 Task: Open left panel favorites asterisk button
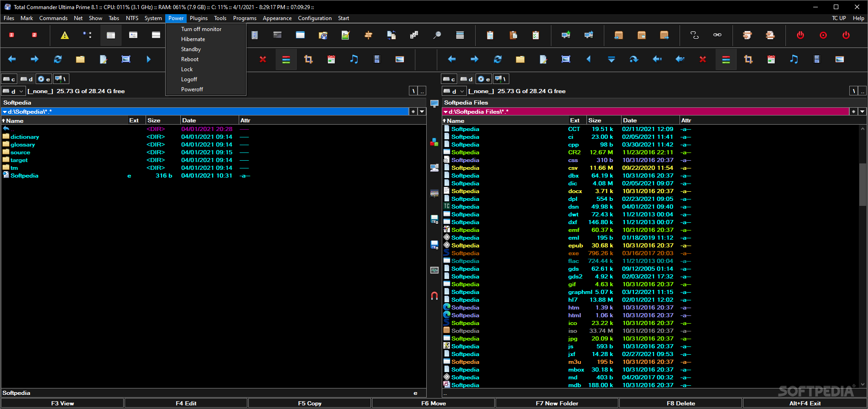[x=413, y=111]
